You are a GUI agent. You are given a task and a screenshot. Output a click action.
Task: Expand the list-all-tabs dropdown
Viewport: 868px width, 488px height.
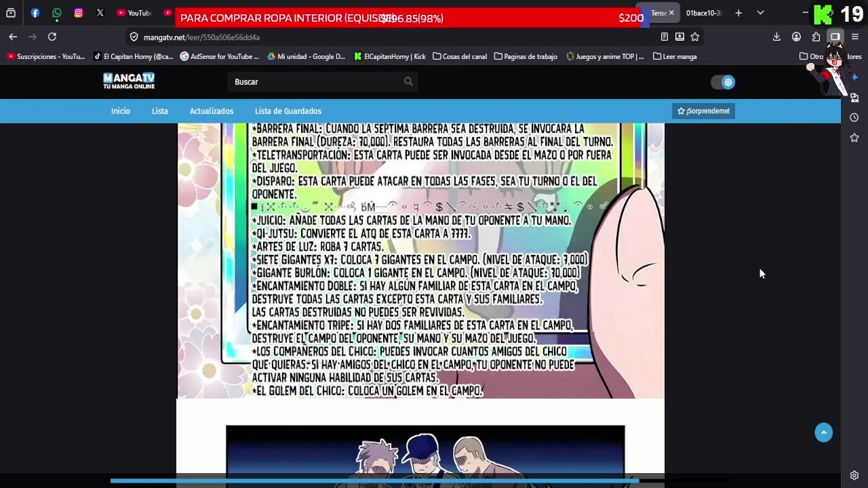(760, 13)
